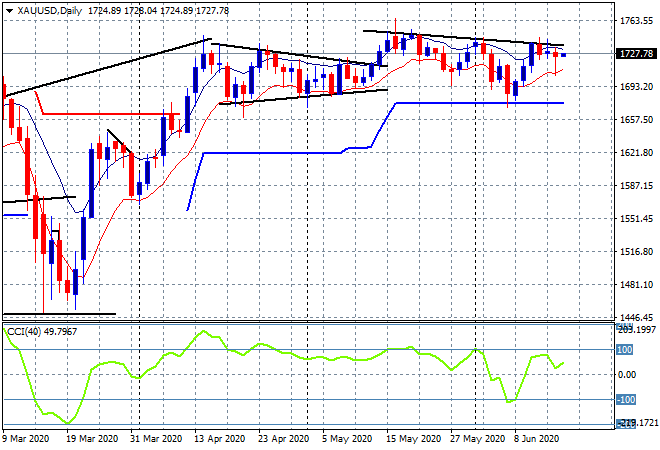Click the 1763.55 price axis label
Viewport: 660px width, 450px height.
(x=637, y=21)
